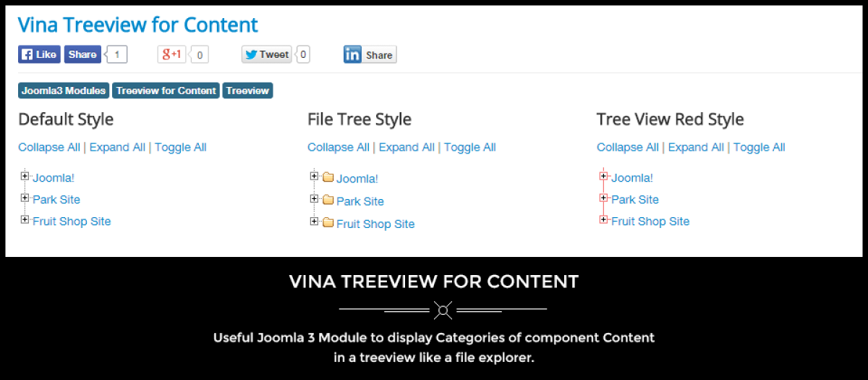Click the Default Style heading
Screen dimensions: 868x380
tap(66, 119)
